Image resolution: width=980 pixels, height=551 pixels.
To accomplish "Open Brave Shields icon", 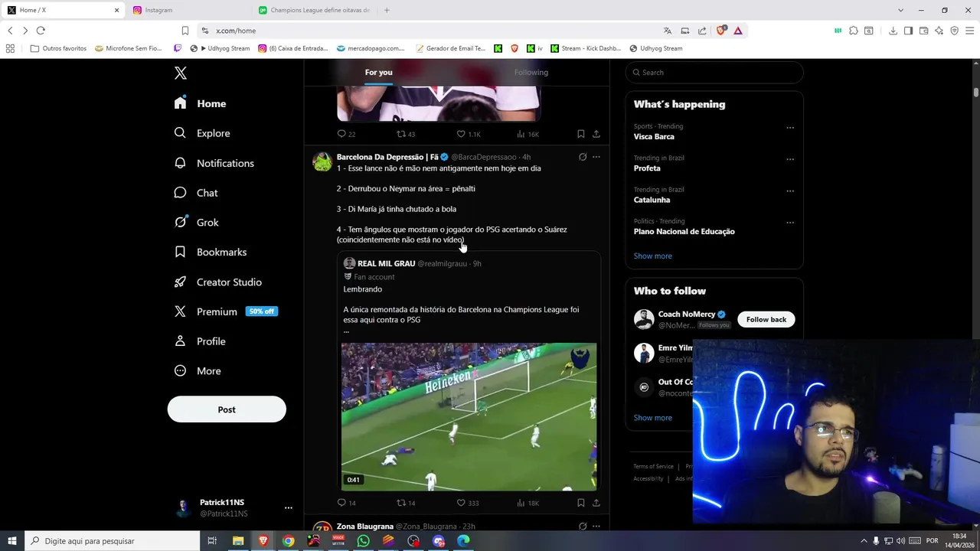I will [x=721, y=31].
